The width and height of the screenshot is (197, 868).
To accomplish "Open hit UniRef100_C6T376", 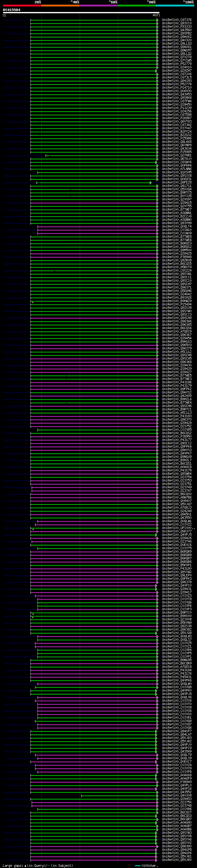I will pos(177,20).
